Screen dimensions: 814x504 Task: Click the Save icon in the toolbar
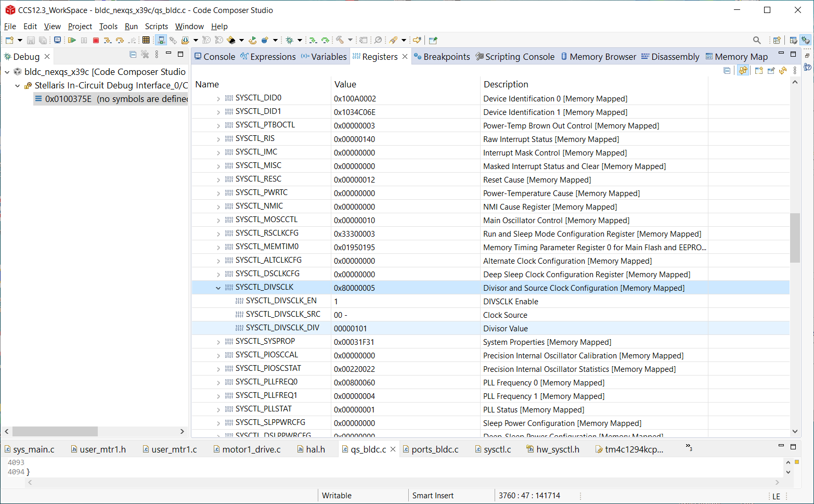[x=31, y=40]
